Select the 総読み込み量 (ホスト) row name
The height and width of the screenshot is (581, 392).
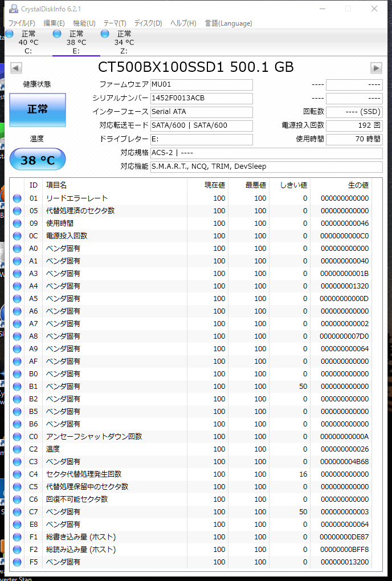[x=81, y=550]
